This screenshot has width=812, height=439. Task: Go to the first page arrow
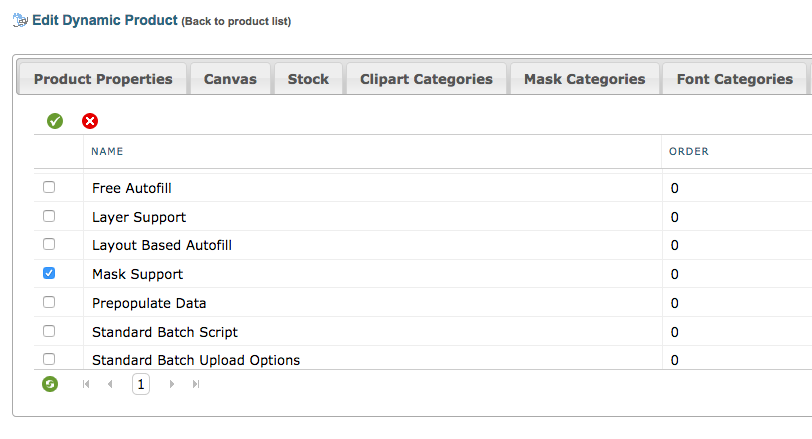click(x=86, y=384)
